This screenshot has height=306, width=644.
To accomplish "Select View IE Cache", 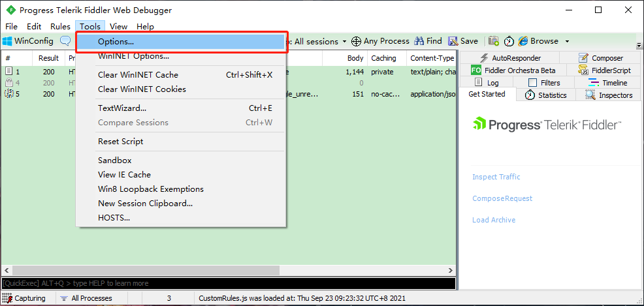I will (181, 175).
